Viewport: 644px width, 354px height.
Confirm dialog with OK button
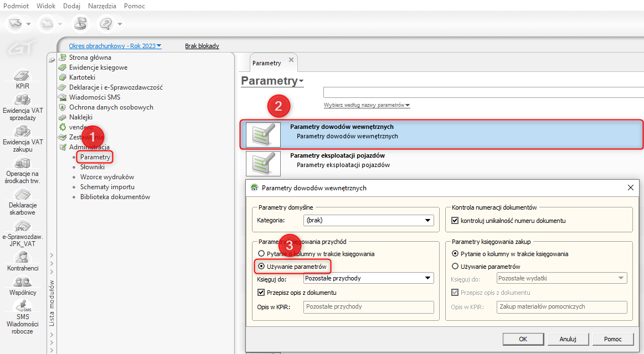[523, 339]
